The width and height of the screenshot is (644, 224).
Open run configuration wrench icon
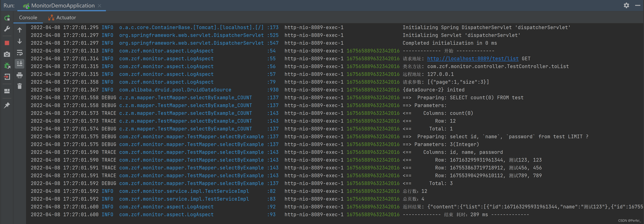7,29
